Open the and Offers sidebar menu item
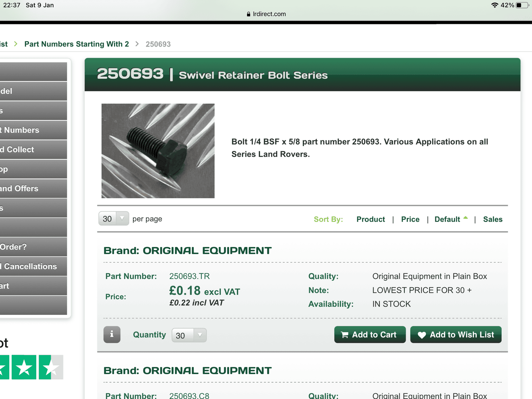The height and width of the screenshot is (399, 532). (x=33, y=189)
